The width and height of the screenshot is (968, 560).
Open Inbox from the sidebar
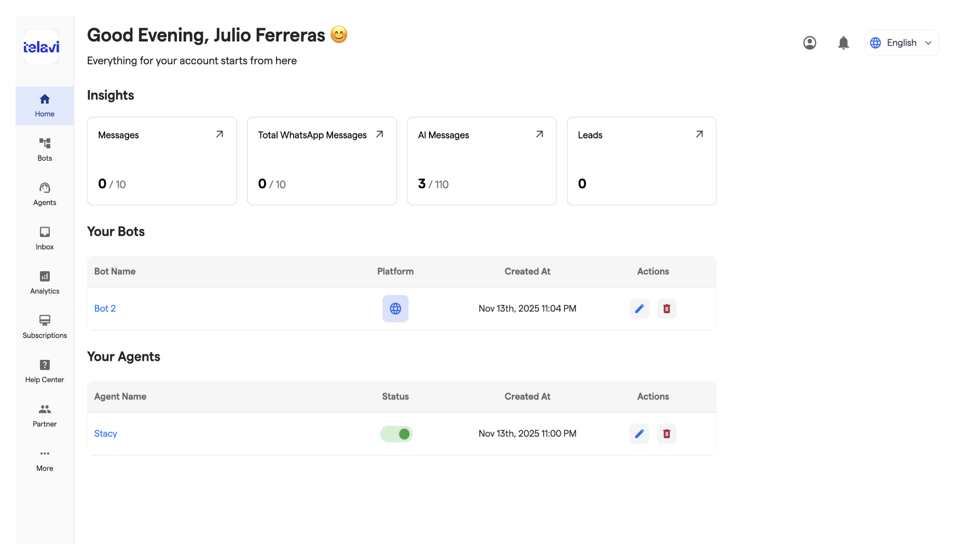(45, 239)
